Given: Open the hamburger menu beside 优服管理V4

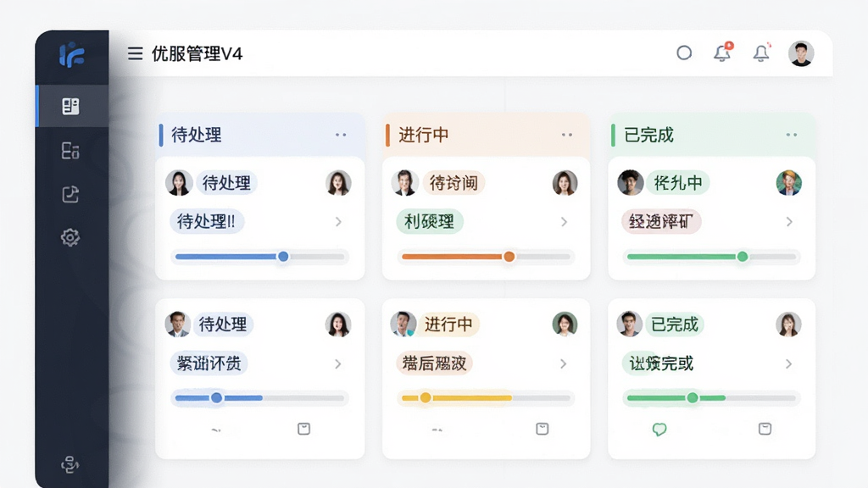Looking at the screenshot, I should (x=135, y=53).
